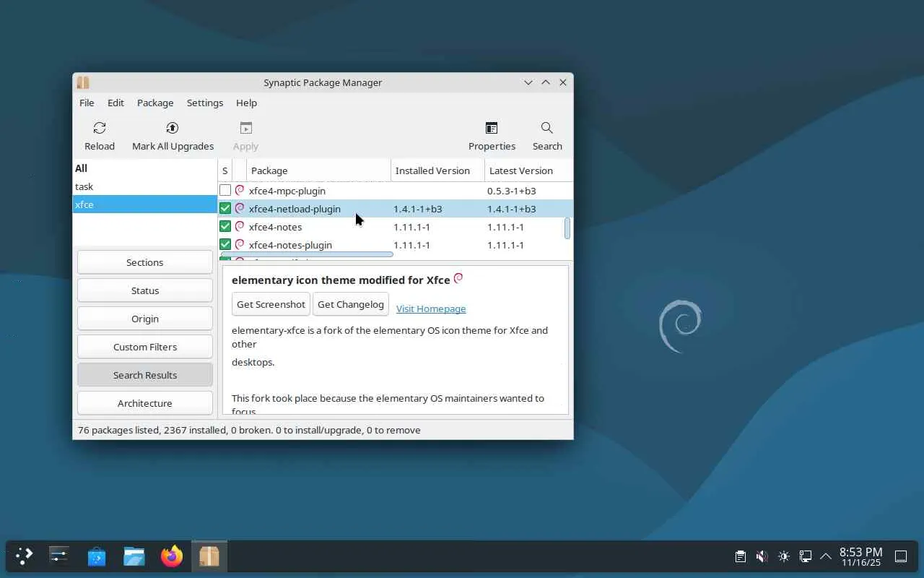The height and width of the screenshot is (578, 924).
Task: Click the Debian swirl next to the description title
Action: pos(458,279)
